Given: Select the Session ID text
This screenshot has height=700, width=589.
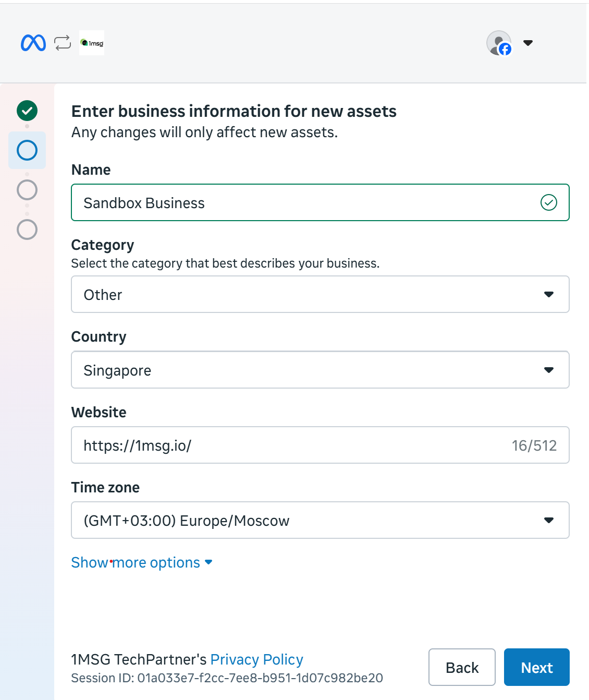Looking at the screenshot, I should [x=227, y=678].
